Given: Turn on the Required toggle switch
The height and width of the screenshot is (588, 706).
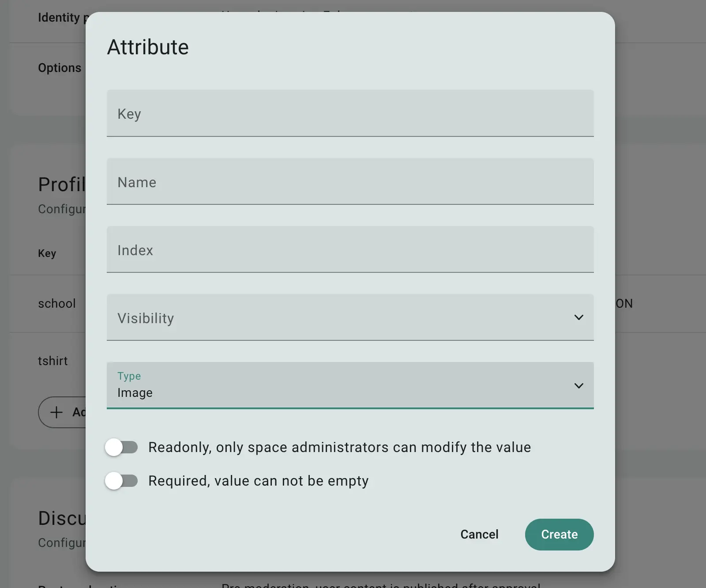Looking at the screenshot, I should coord(121,481).
